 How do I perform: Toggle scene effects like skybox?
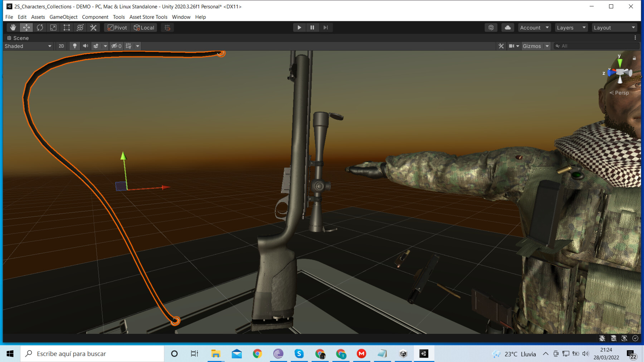pyautogui.click(x=96, y=46)
